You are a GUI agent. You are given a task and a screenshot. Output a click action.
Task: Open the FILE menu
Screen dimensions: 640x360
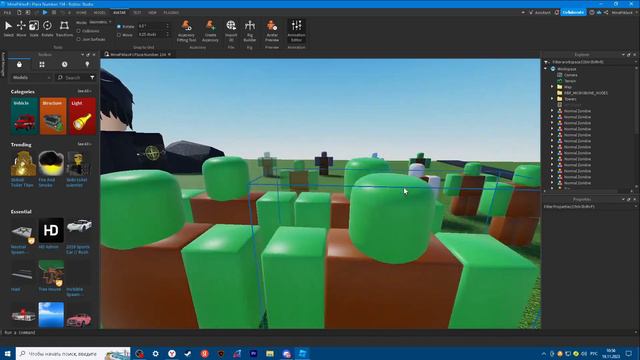[x=7, y=13]
